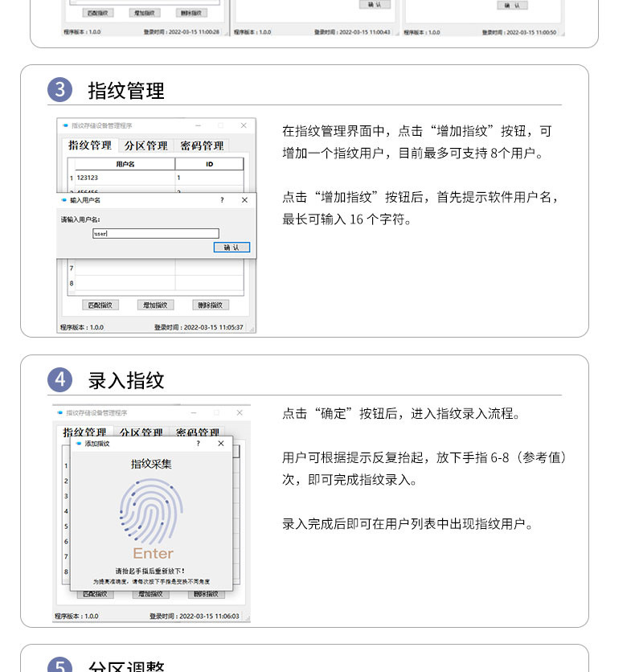Screen dimensions: 635x672
Task: Click row number 5 behind the 添加指纹 dialog
Action: (x=66, y=527)
